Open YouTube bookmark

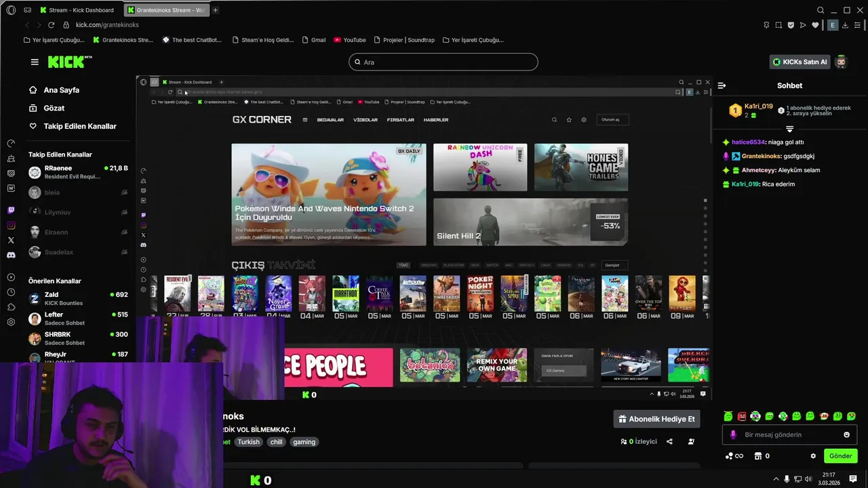tap(350, 40)
